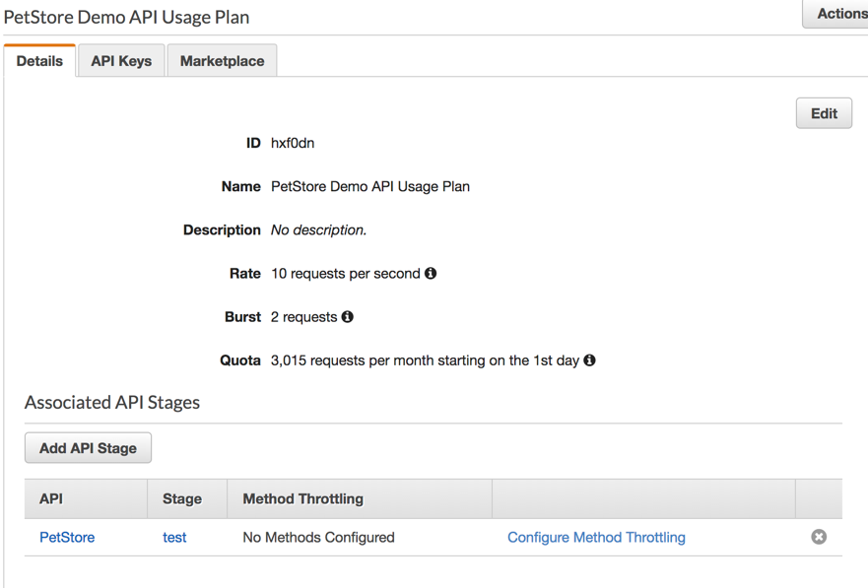Open the Marketplace tab
This screenshot has width=868, height=588.
[222, 61]
